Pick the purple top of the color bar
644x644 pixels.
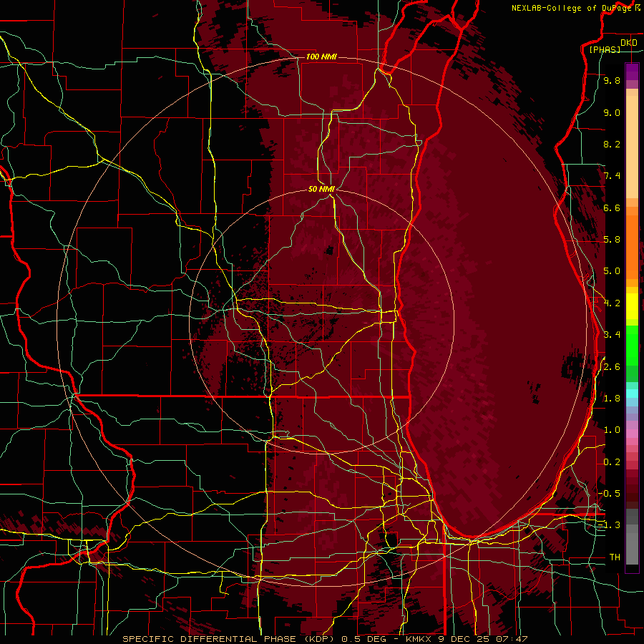632,72
